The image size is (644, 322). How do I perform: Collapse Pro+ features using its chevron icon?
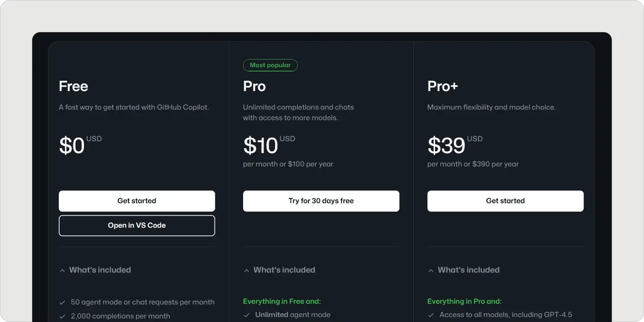431,270
